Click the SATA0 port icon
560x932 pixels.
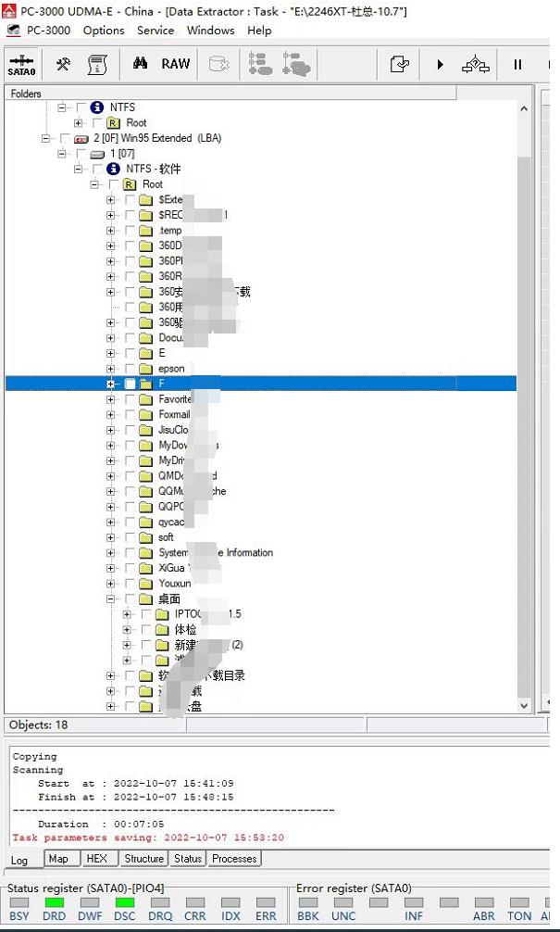tap(21, 64)
